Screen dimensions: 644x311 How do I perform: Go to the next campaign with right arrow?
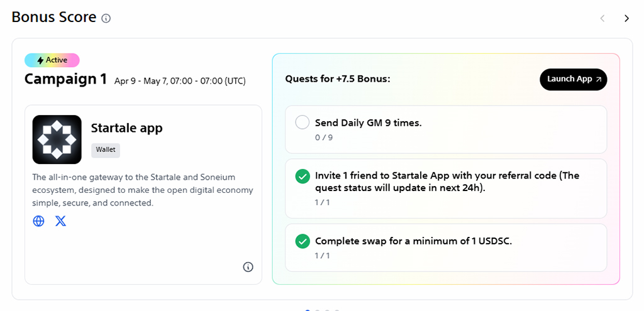tap(626, 18)
